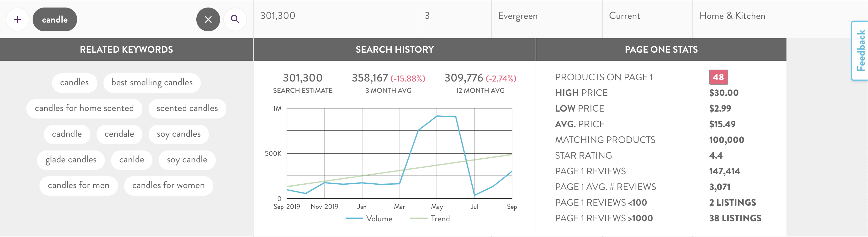Image resolution: width=868 pixels, height=237 pixels.
Task: Click the 3,071 average reviews value
Action: click(719, 187)
